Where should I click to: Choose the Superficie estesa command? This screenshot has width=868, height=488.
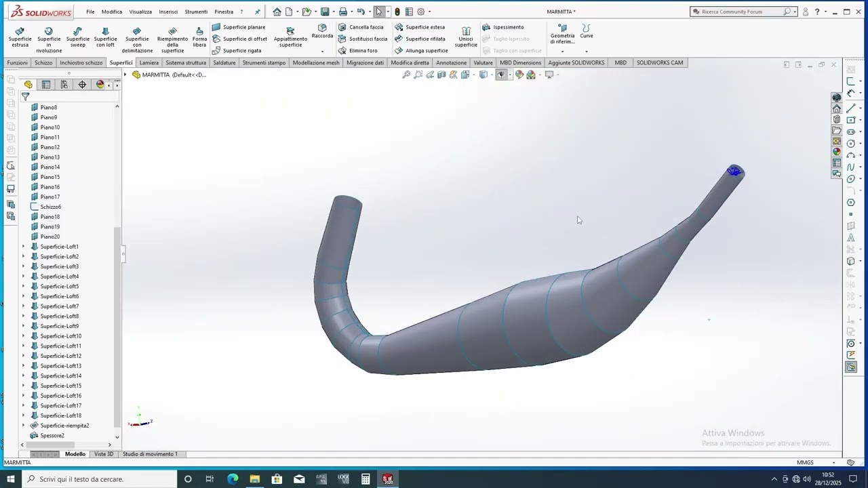[420, 27]
